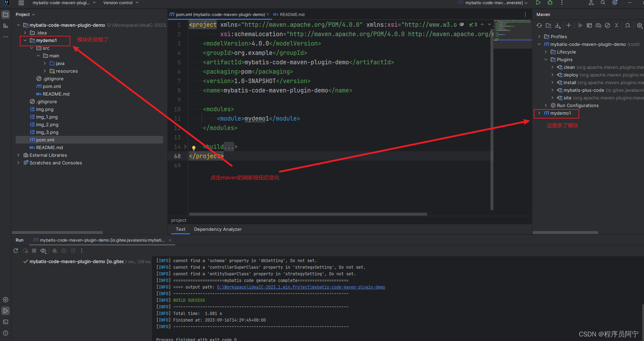644x341 pixels.
Task: Switch to Dependency Analyzer tab
Action: [x=218, y=229]
